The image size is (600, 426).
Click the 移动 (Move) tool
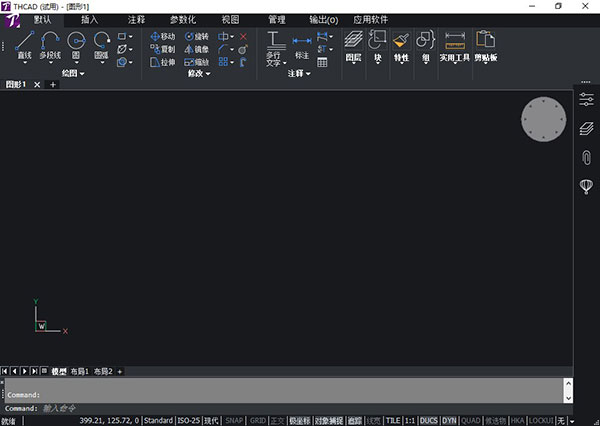click(162, 36)
